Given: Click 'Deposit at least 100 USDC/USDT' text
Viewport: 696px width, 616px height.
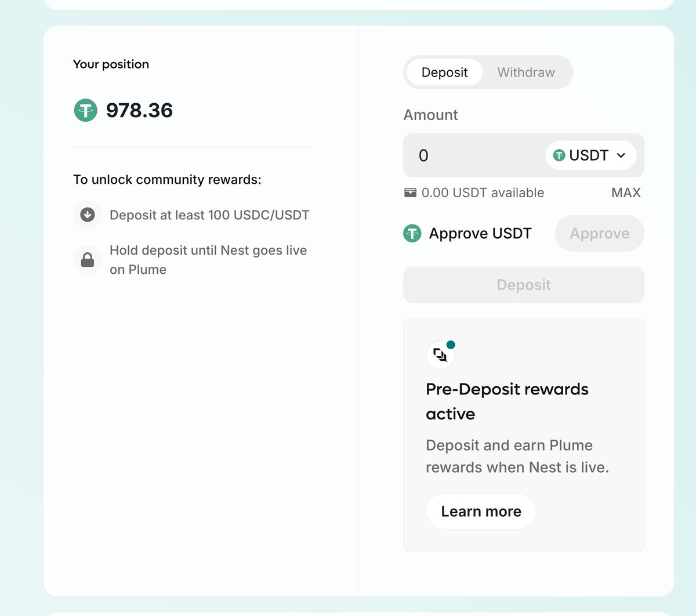Looking at the screenshot, I should point(209,215).
